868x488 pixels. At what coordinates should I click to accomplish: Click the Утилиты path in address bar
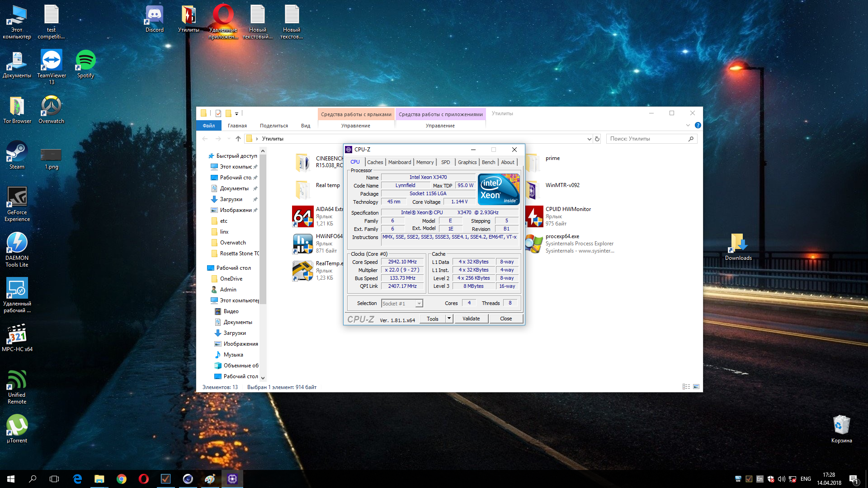tap(273, 139)
